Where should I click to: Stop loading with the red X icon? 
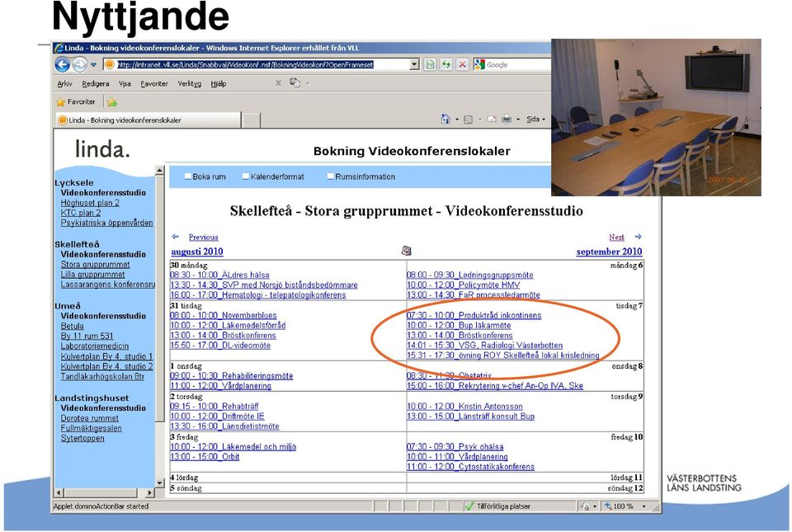pyautogui.click(x=462, y=64)
